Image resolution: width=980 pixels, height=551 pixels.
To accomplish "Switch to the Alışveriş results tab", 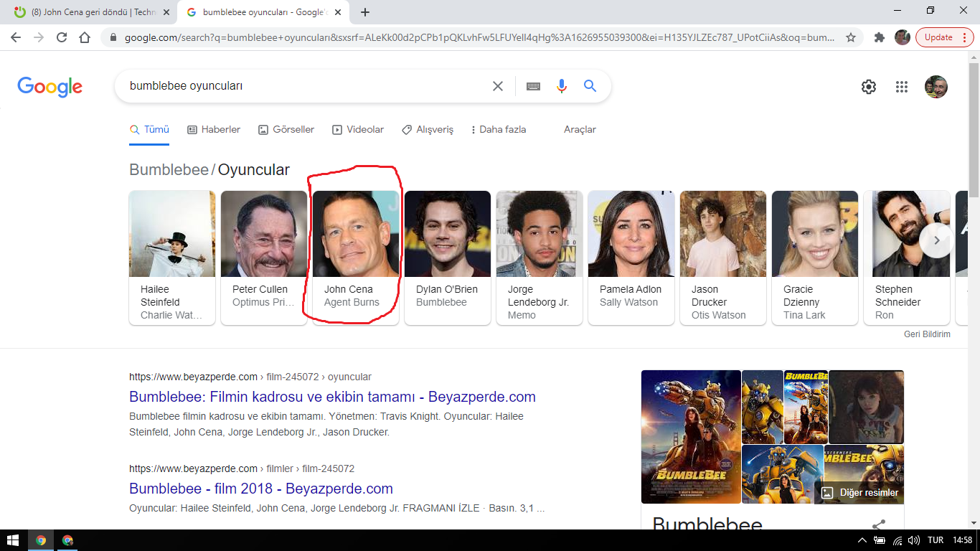I will click(428, 130).
